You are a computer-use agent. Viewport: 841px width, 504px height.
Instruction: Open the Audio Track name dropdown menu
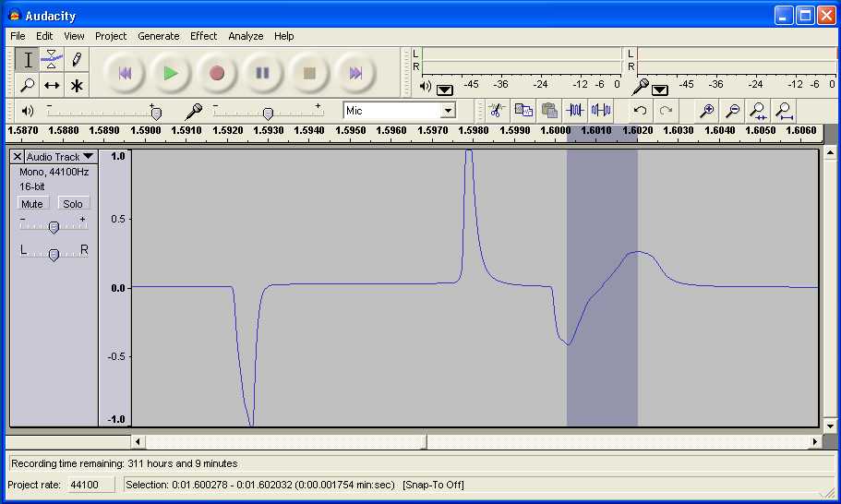point(88,157)
